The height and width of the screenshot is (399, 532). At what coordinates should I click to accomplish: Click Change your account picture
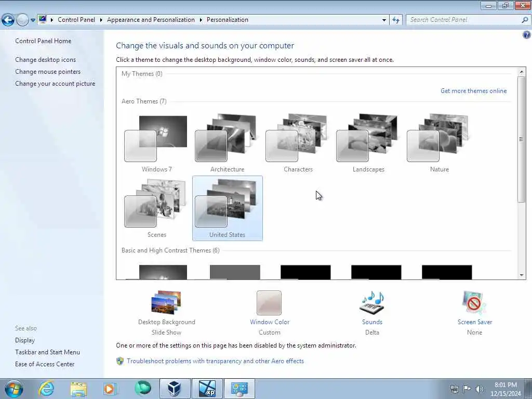55,84
